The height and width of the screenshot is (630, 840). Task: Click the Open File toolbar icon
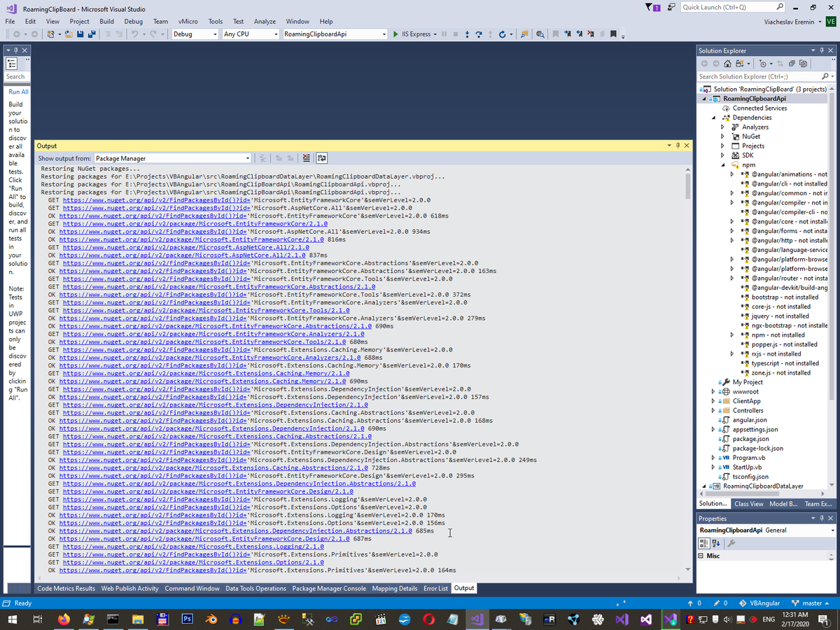[69, 34]
